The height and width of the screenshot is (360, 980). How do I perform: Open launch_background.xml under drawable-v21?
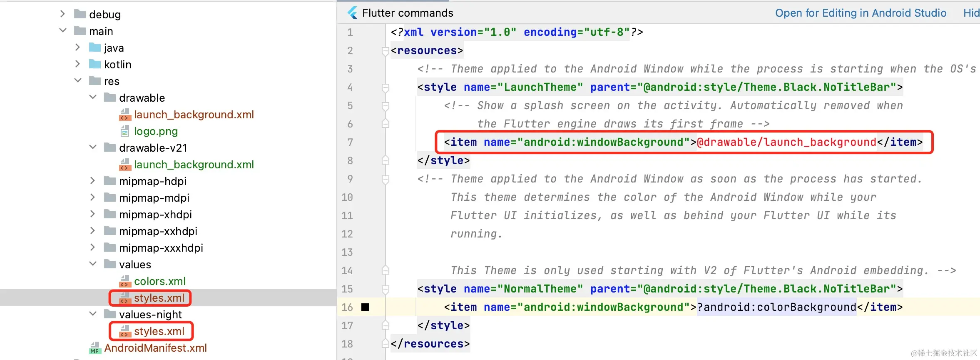pyautogui.click(x=194, y=165)
